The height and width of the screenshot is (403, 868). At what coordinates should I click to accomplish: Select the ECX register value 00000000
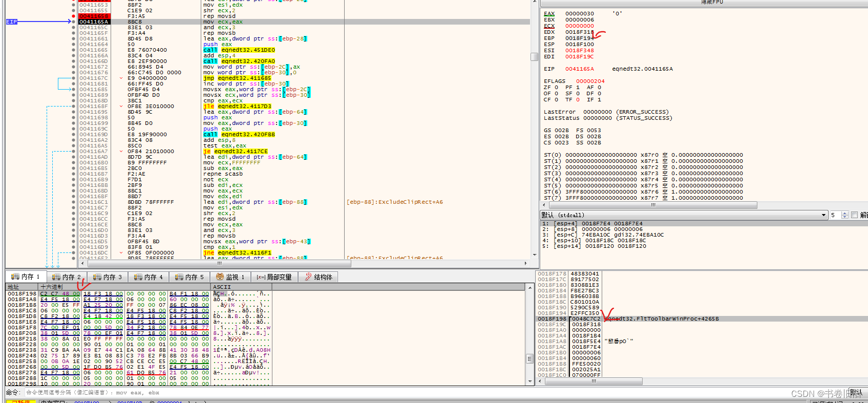click(580, 26)
